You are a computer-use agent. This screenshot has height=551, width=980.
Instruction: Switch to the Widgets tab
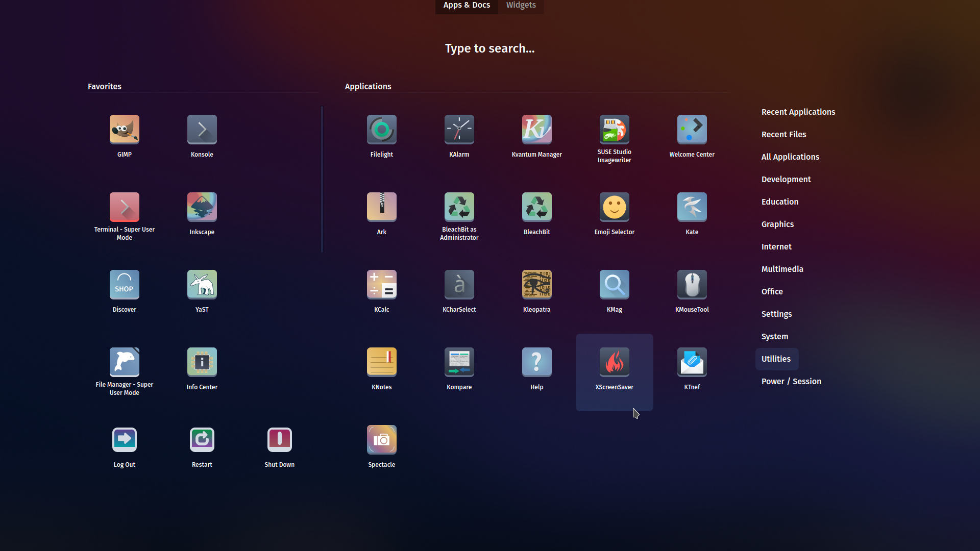(x=521, y=6)
